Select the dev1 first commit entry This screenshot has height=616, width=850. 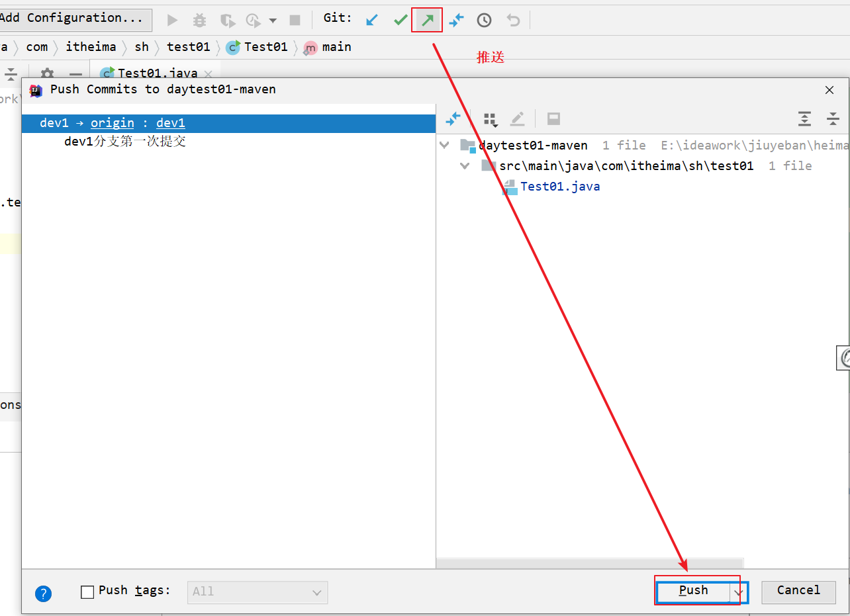pos(124,142)
